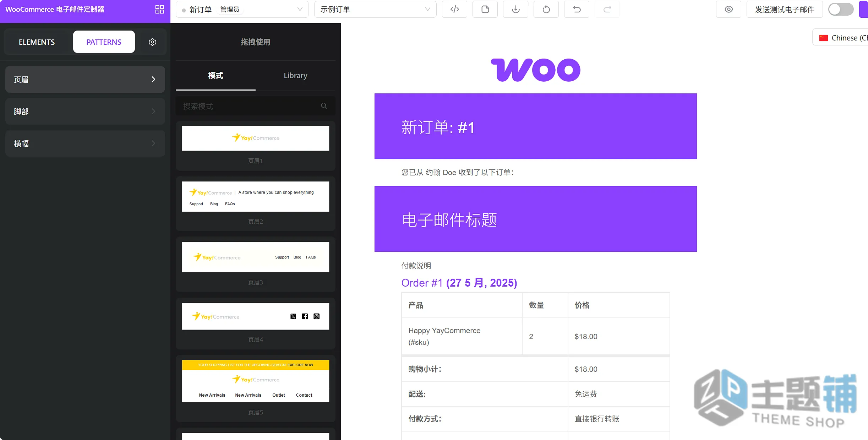Switch to the PATTERNS tab
This screenshot has width=868, height=440.
pyautogui.click(x=104, y=42)
